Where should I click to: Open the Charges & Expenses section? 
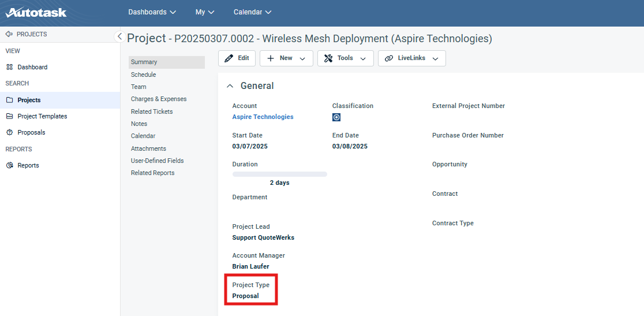pos(158,99)
